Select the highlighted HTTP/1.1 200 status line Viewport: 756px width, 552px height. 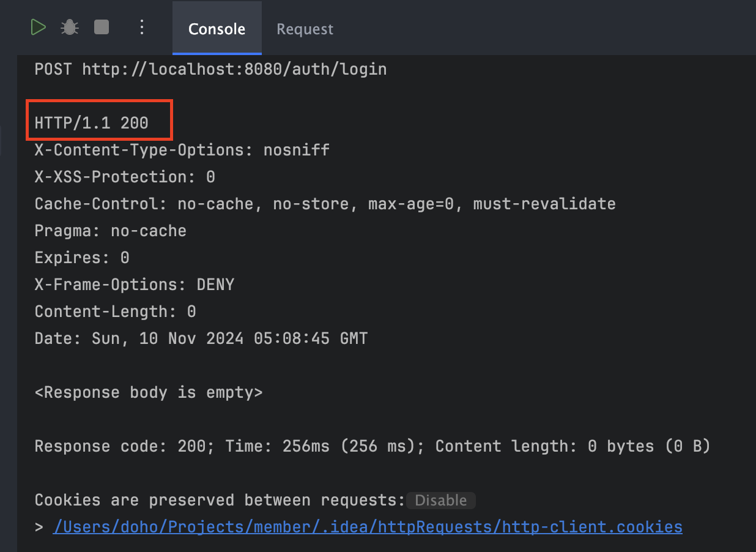pyautogui.click(x=92, y=123)
